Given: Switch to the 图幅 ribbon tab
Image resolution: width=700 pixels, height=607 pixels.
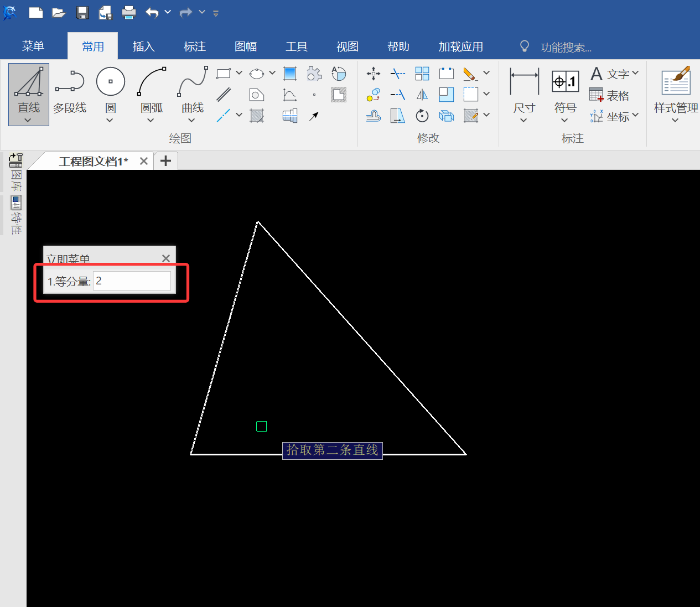Looking at the screenshot, I should coord(246,46).
